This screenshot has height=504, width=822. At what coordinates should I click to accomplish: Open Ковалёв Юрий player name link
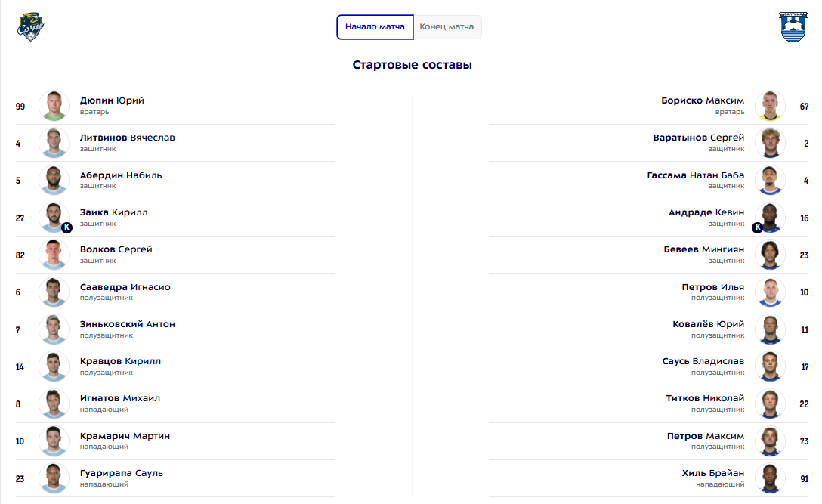[x=708, y=324]
